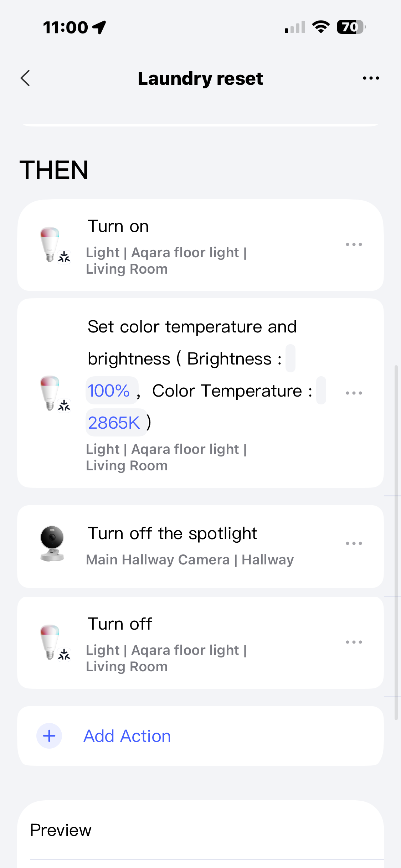Open options for Turn off light action

click(354, 642)
